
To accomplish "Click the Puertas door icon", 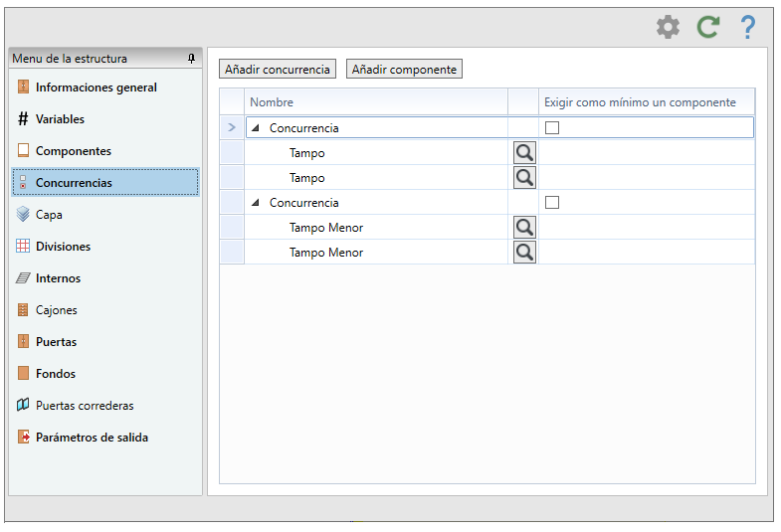I will point(23,341).
